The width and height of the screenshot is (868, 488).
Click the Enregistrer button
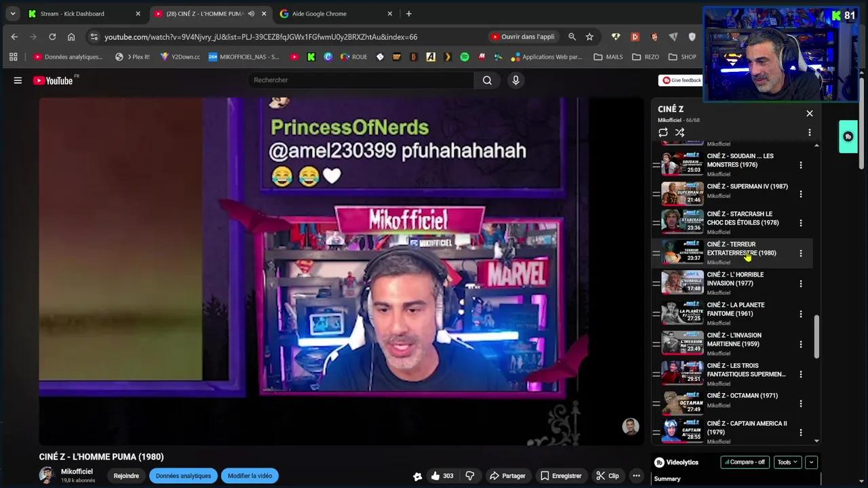[x=561, y=475]
